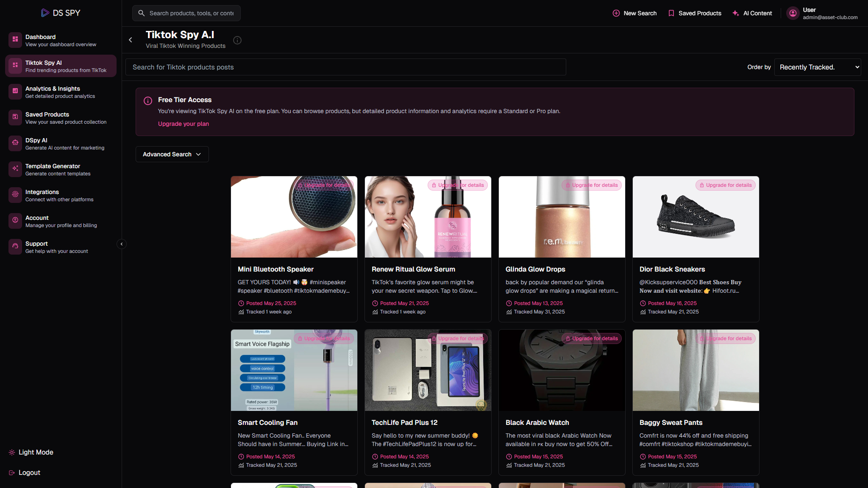868x488 pixels.
Task: Click Upgrade for details on Renew Ritual Glow Serum
Action: click(x=458, y=185)
